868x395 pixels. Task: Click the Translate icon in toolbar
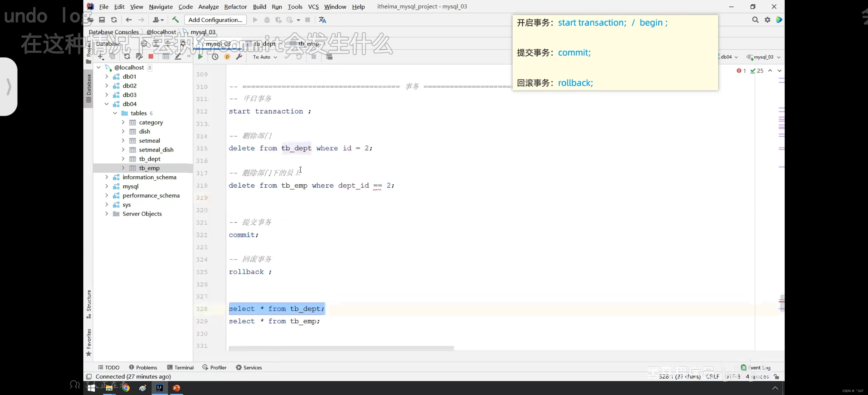[x=322, y=20]
